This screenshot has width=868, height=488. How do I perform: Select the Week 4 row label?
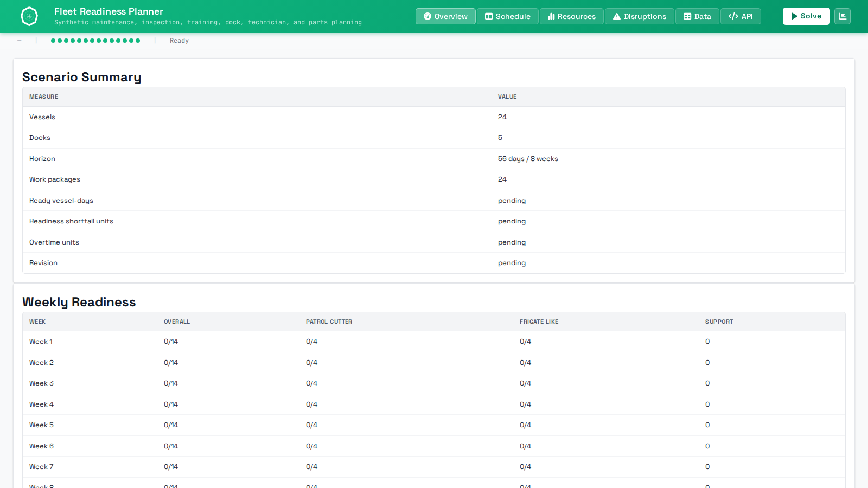point(41,404)
